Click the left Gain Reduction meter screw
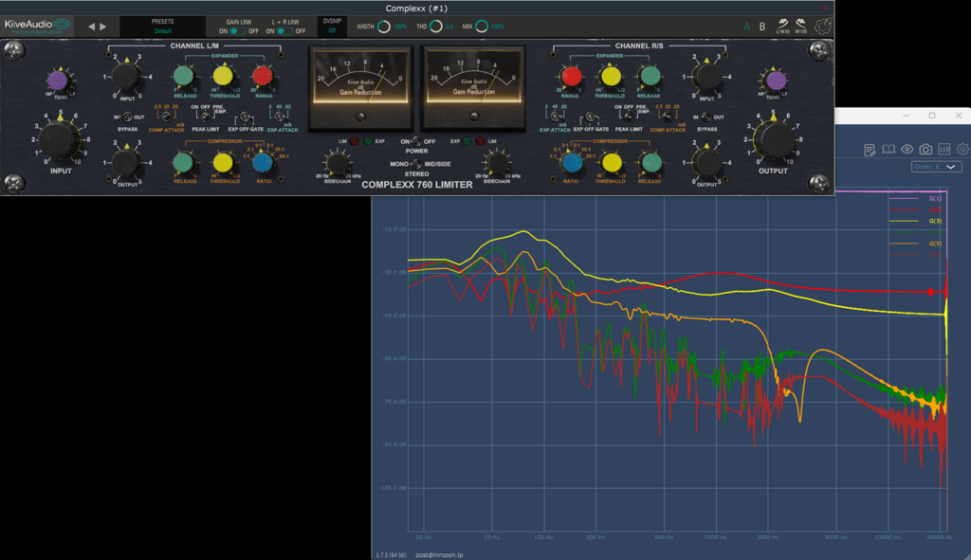 (x=360, y=117)
